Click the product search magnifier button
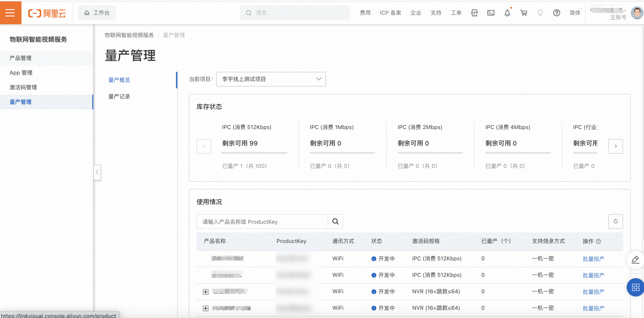 [335, 221]
